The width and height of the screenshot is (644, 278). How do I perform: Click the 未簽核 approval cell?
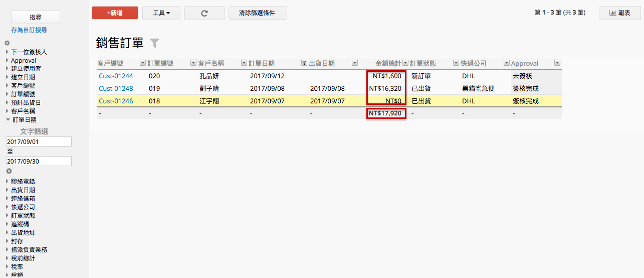pos(522,76)
